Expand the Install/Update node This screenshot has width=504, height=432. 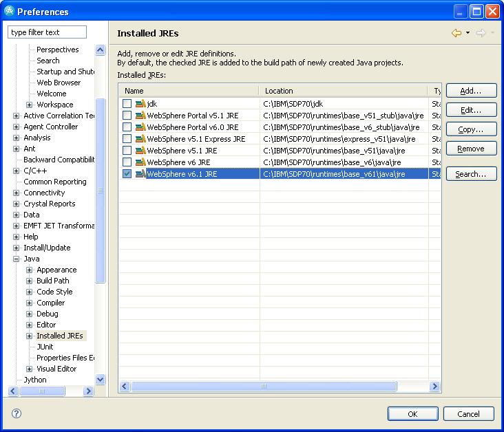point(16,248)
